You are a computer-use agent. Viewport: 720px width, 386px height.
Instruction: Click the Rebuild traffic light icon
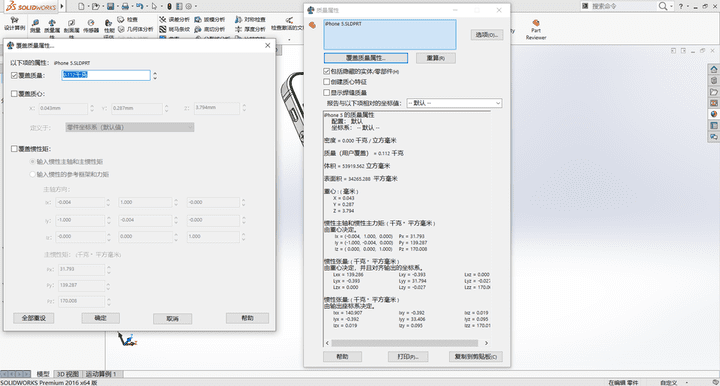pyautogui.click(x=169, y=6)
